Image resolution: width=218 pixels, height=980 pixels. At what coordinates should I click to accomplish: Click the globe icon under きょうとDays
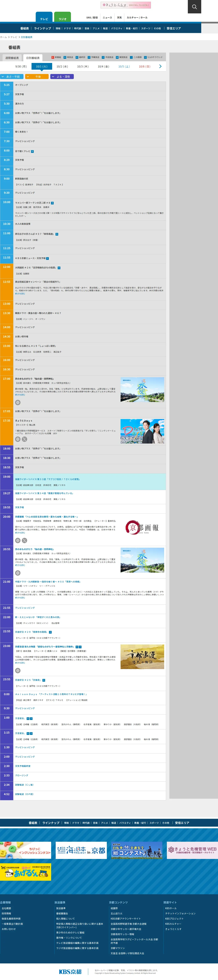[x=18, y=439]
